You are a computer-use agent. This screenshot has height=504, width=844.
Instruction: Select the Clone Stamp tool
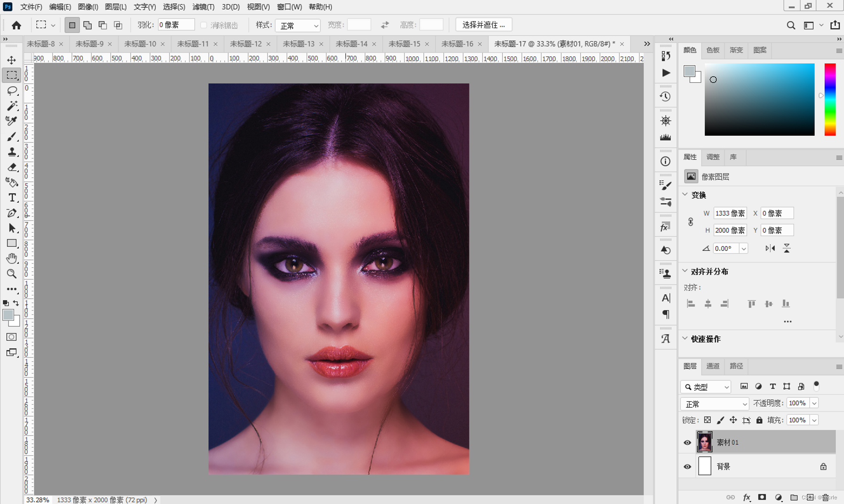pyautogui.click(x=12, y=152)
